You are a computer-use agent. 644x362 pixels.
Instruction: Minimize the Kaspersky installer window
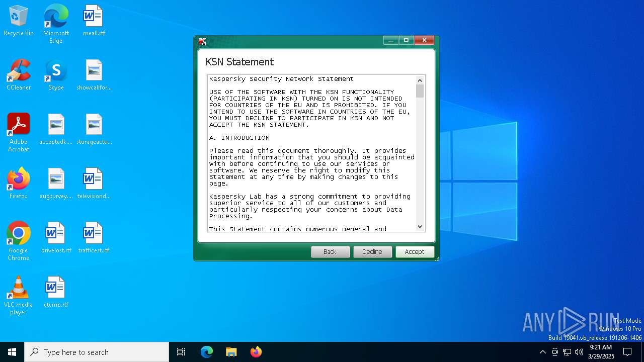pyautogui.click(x=391, y=40)
